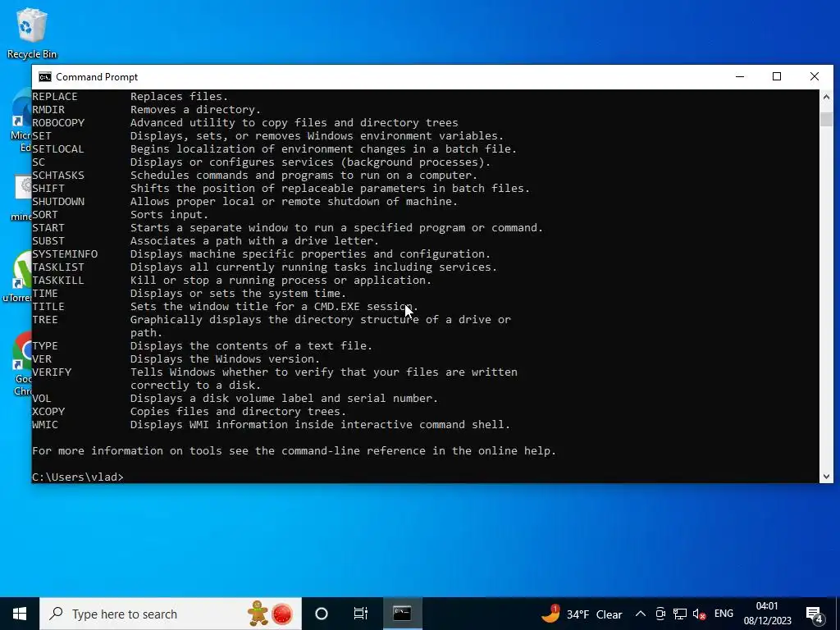Open the notification center icon
Screen dimensions: 840x630
(x=815, y=614)
